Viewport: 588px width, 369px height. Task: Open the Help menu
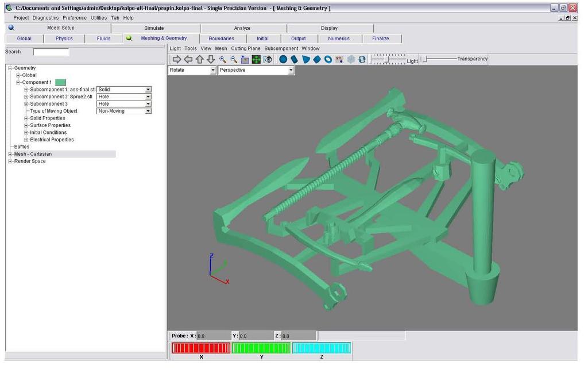(x=128, y=18)
